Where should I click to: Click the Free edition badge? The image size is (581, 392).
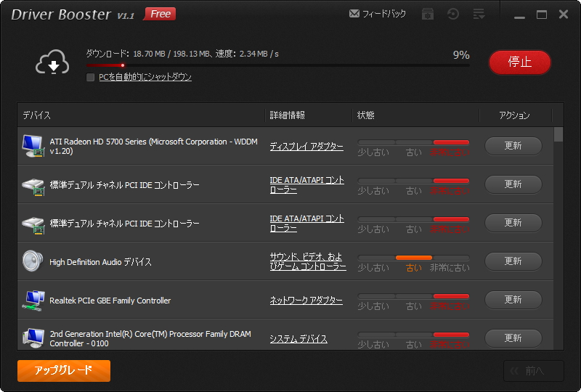point(160,14)
